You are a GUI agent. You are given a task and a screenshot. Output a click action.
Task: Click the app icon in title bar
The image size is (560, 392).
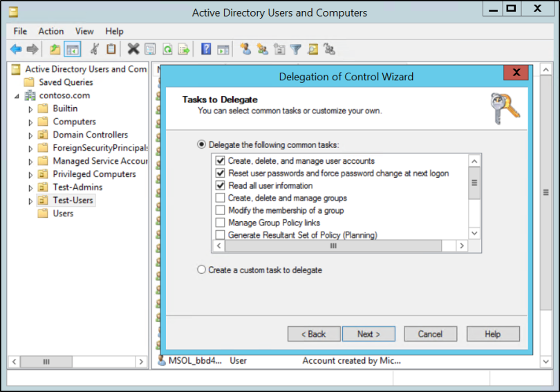(x=14, y=12)
